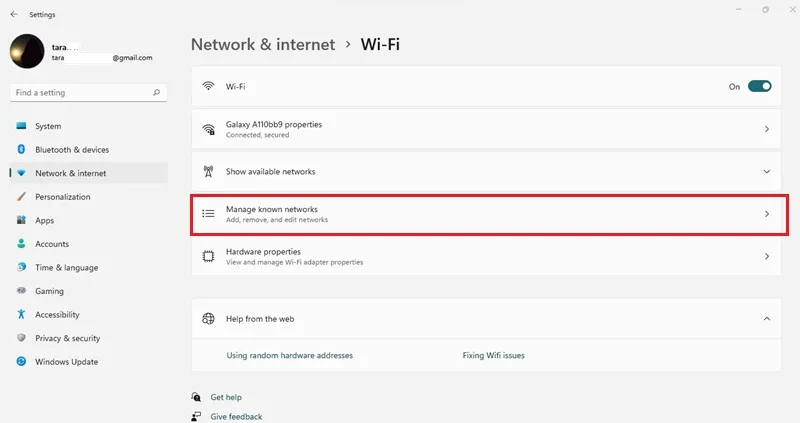
Task: Click the Windows Update sync icon
Action: tap(21, 361)
